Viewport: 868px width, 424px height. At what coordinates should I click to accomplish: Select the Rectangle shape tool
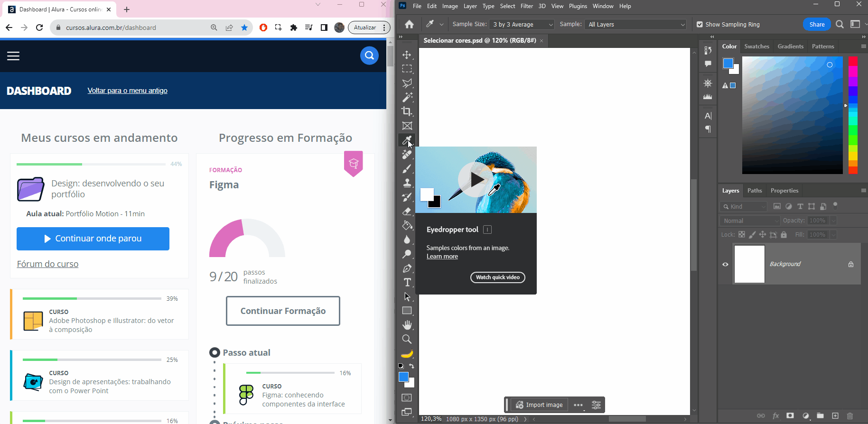tap(407, 311)
